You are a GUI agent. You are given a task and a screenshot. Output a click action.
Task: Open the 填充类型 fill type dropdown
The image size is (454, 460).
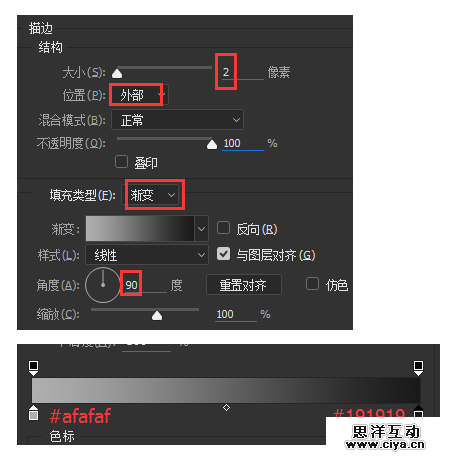click(x=150, y=195)
